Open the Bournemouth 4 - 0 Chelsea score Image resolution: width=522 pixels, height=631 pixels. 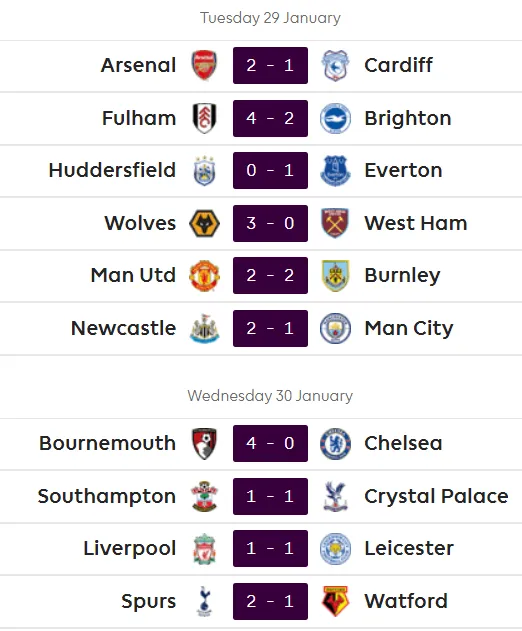pos(270,443)
